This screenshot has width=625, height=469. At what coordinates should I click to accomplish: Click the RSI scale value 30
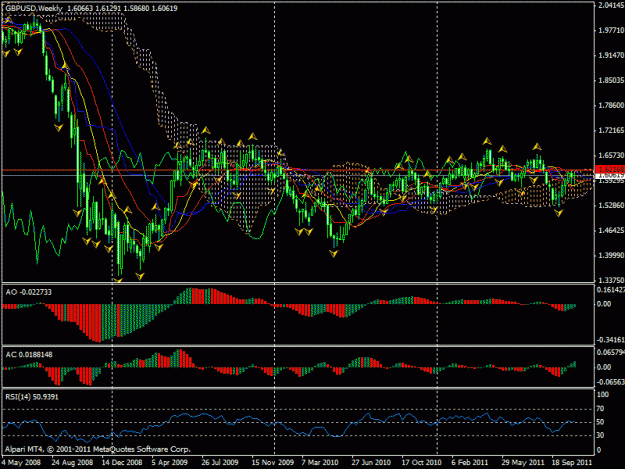[x=601, y=436]
